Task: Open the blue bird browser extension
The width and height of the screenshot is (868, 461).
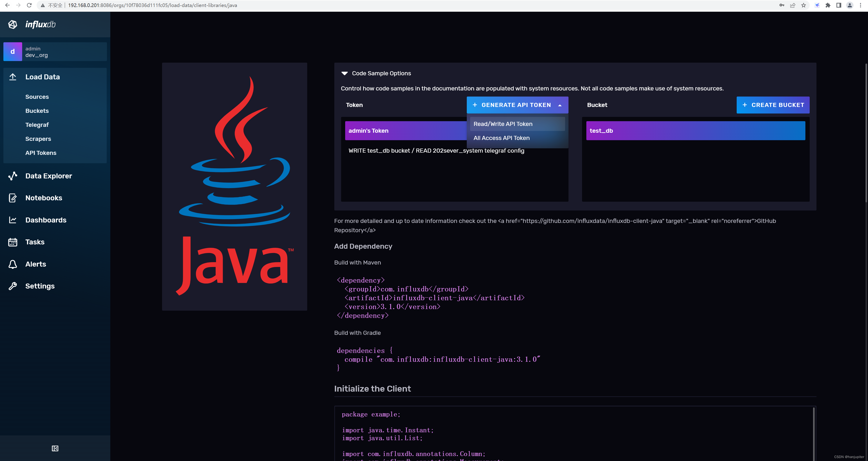Action: click(x=817, y=5)
